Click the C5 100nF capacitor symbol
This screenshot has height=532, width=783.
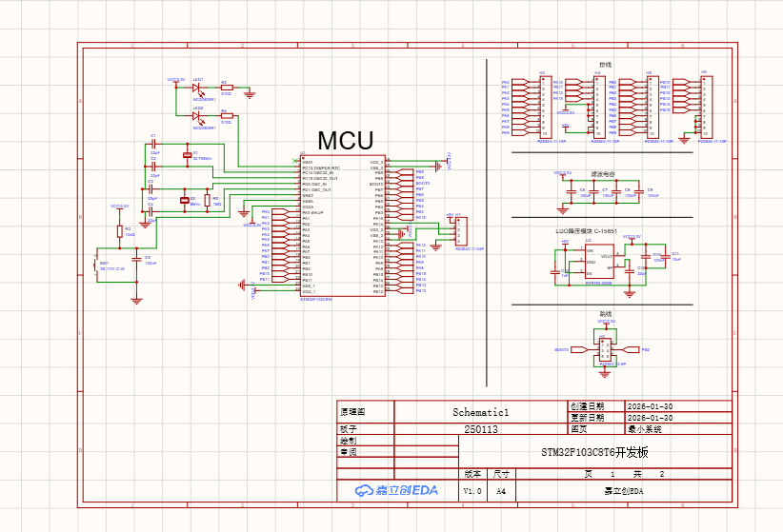coord(136,258)
